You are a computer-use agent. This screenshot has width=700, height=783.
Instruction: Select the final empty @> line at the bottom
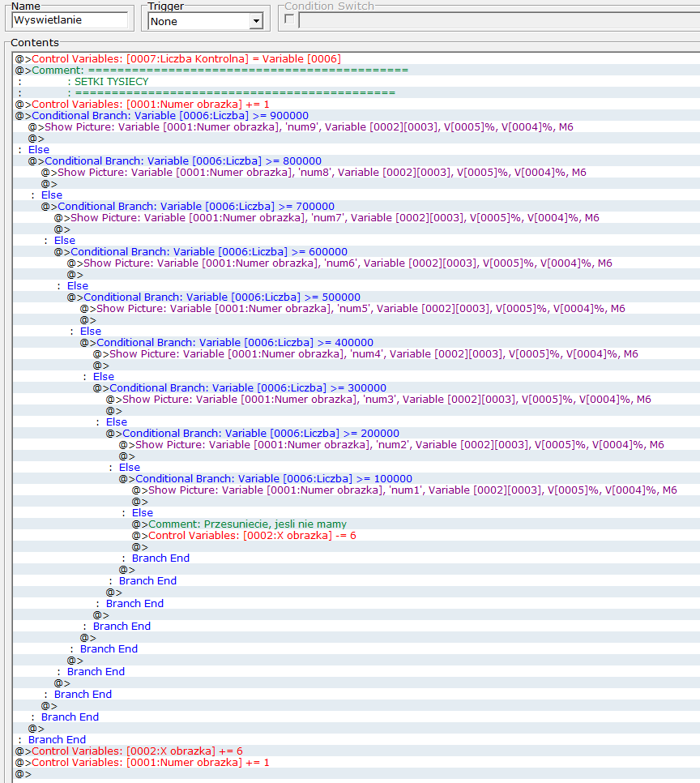tap(23, 774)
